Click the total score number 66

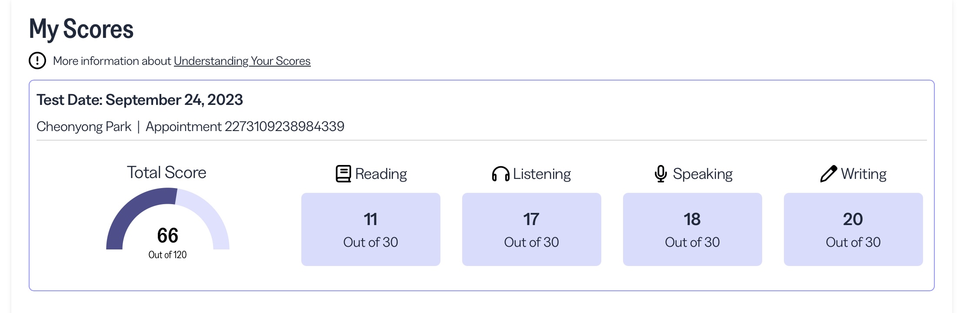168,236
